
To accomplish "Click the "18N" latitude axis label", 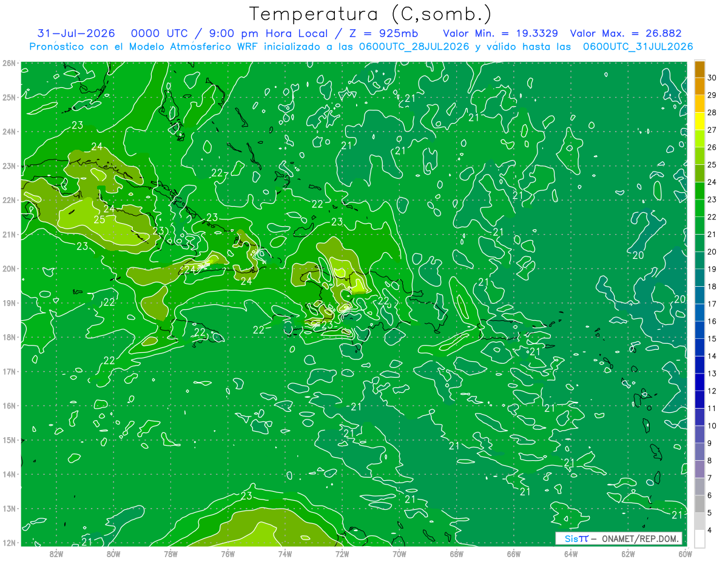I will 10,337.
